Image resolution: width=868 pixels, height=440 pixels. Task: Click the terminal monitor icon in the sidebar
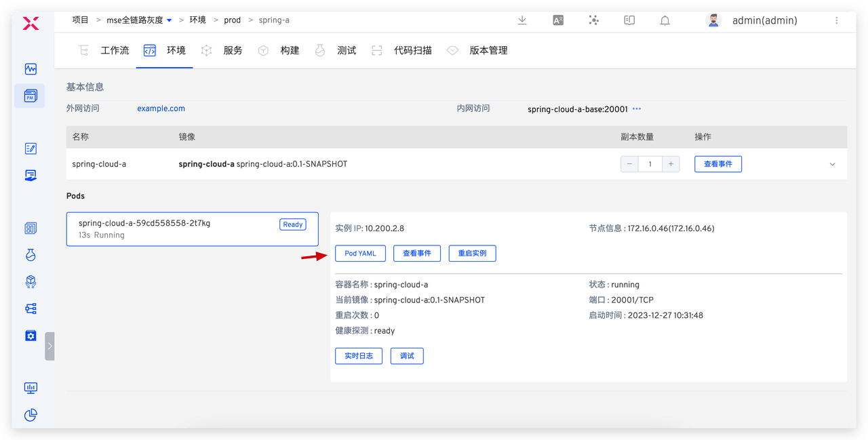click(30, 387)
